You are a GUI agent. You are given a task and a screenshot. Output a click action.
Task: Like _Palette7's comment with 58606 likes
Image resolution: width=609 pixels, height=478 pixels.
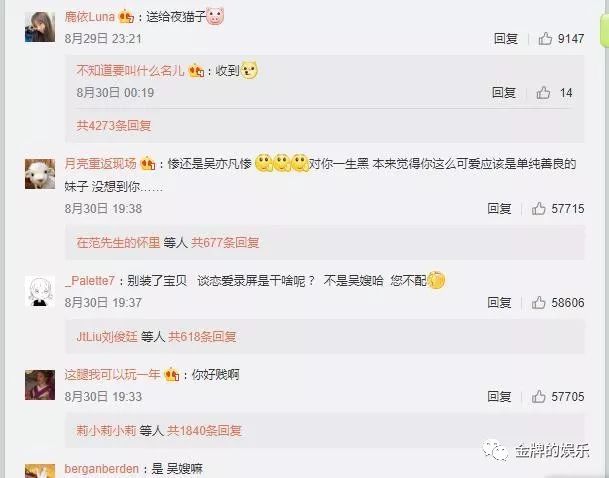click(x=539, y=302)
